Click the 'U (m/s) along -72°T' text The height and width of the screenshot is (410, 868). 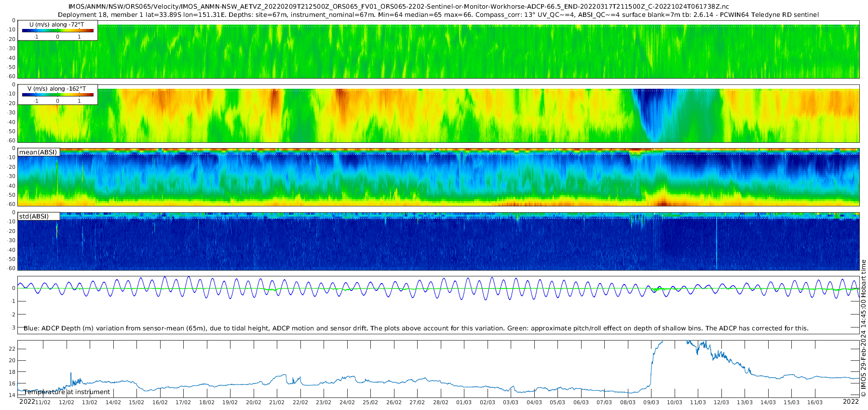pos(56,25)
